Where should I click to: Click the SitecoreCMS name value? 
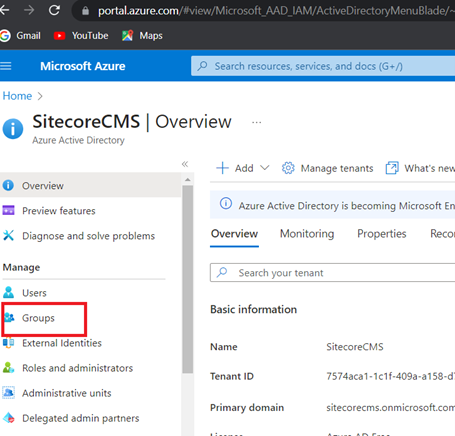[355, 347]
